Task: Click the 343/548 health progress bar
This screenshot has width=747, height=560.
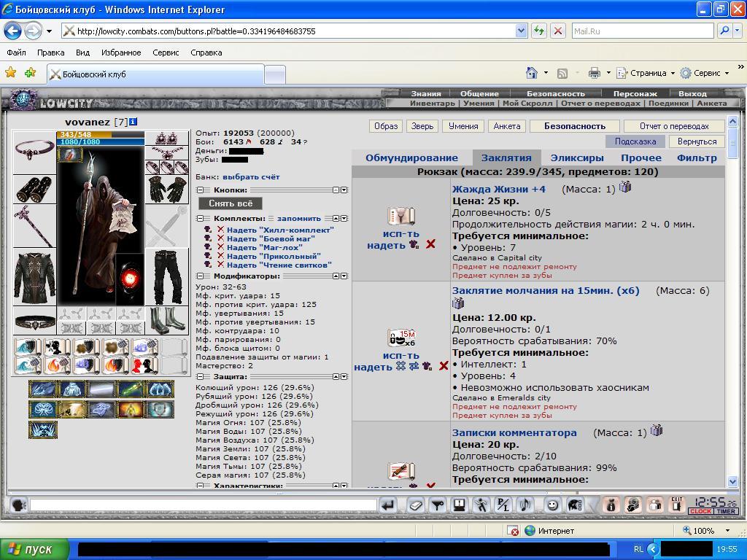Action: click(x=100, y=135)
